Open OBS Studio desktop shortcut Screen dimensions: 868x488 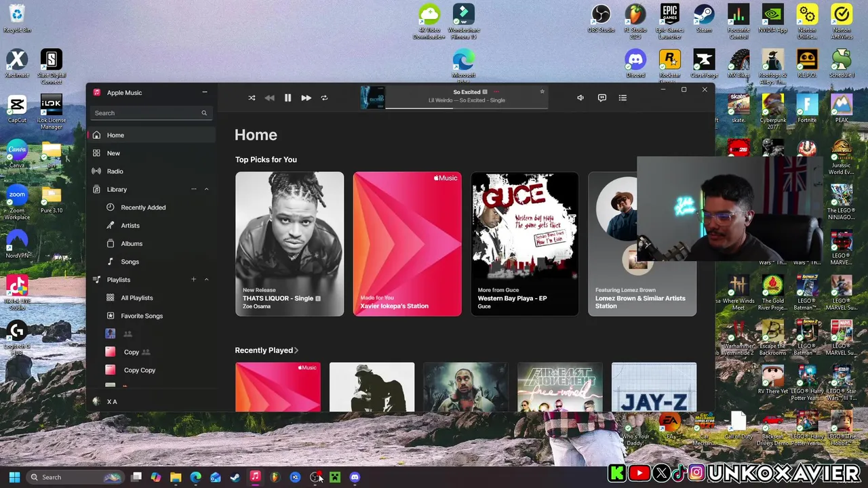coord(601,18)
